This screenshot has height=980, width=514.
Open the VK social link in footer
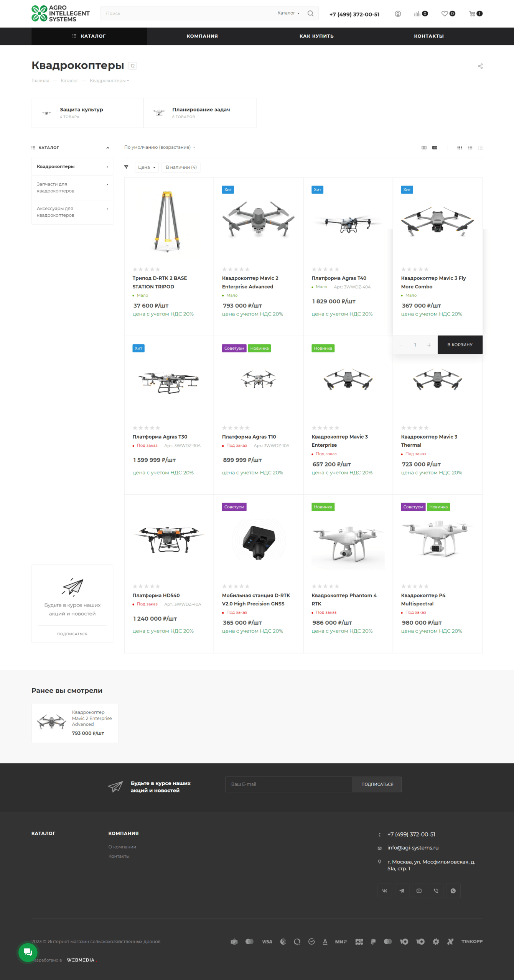(385, 891)
